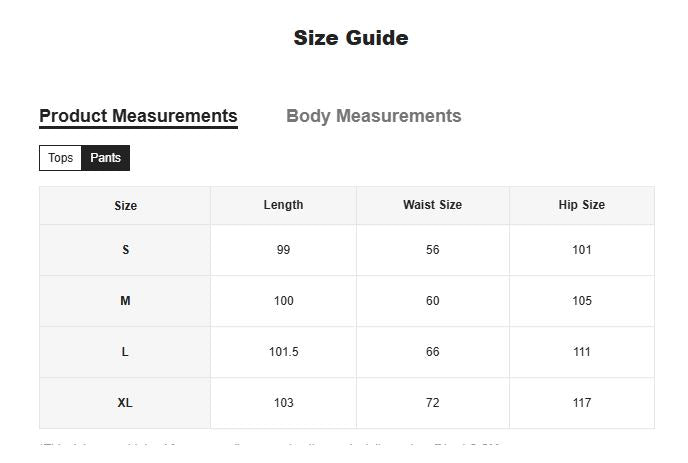Select the S size row label
The image size is (688, 463).
point(125,250)
